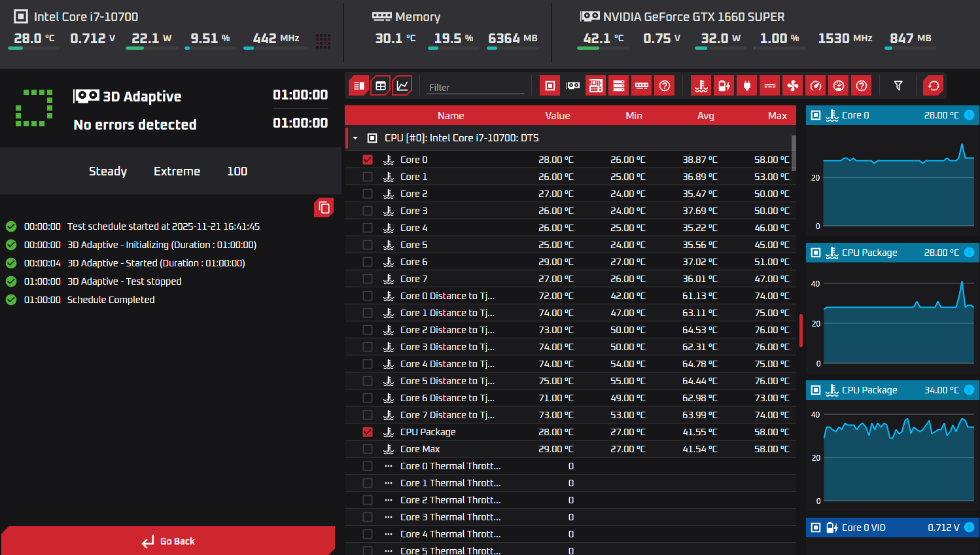Uncheck the CPU Package checkbox
Screen dimensions: 980x555
(368, 432)
